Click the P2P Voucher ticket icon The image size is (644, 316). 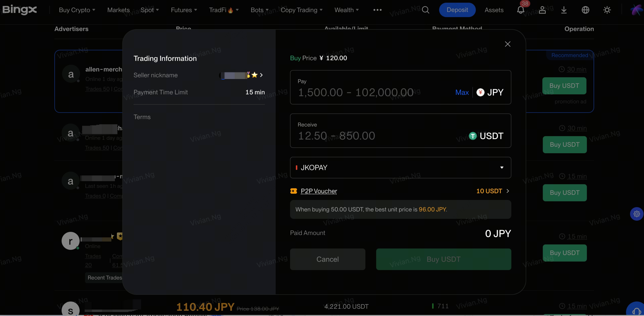coord(294,191)
